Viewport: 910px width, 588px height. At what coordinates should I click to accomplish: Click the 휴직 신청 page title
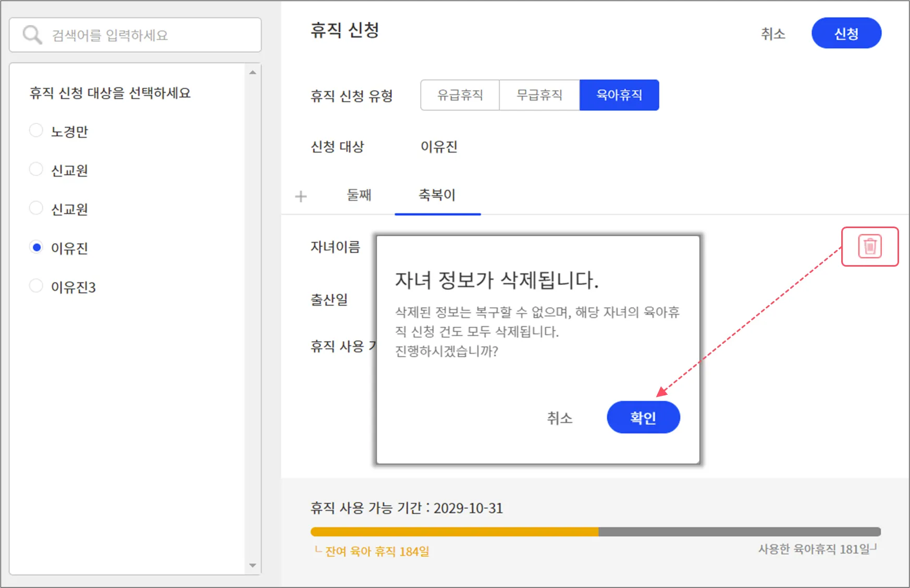point(345,30)
